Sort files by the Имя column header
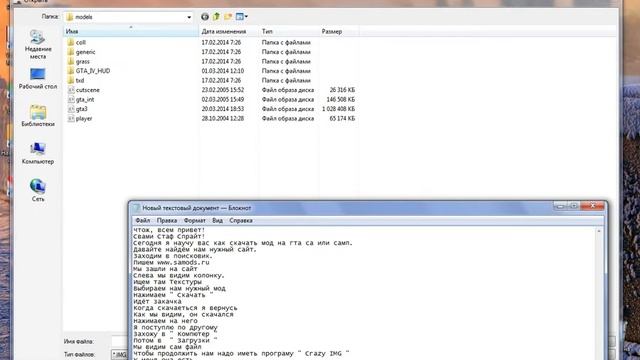This screenshot has height=360, width=640. pos(131,31)
